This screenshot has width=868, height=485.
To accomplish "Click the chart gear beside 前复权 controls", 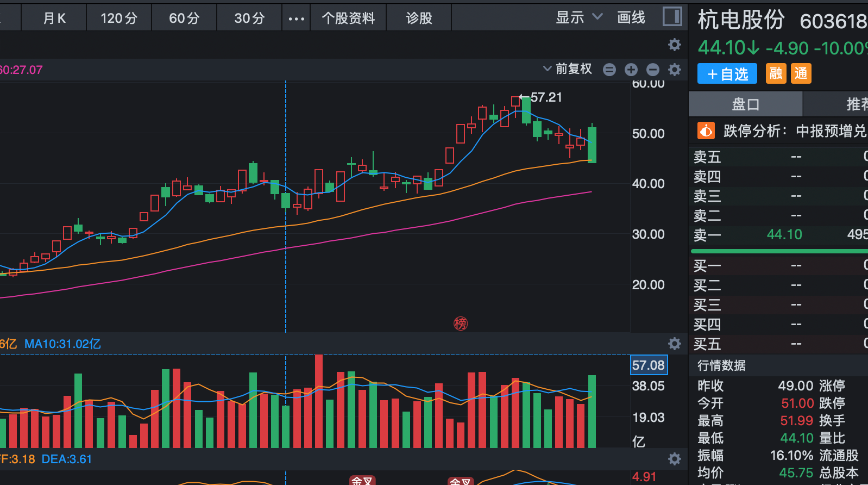I will [x=675, y=70].
